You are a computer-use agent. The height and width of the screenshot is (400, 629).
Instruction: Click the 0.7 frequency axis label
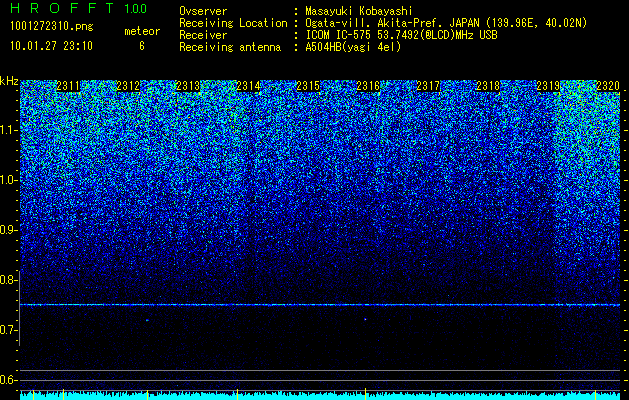[9, 330]
